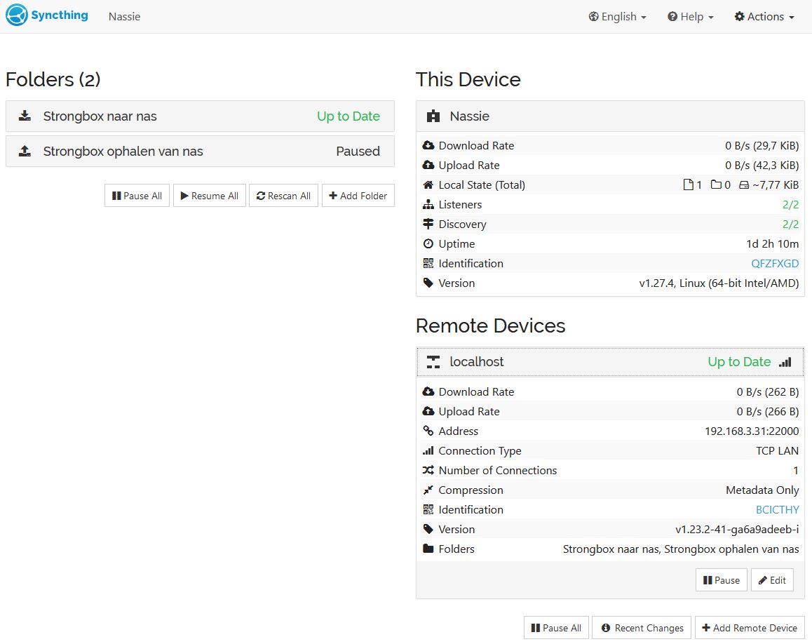Click the file count icon in Local State

tap(688, 185)
